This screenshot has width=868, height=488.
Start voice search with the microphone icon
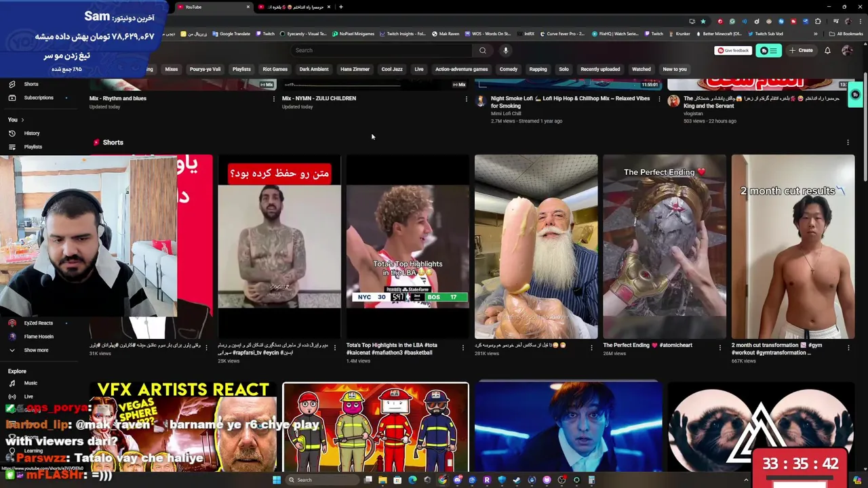click(505, 50)
